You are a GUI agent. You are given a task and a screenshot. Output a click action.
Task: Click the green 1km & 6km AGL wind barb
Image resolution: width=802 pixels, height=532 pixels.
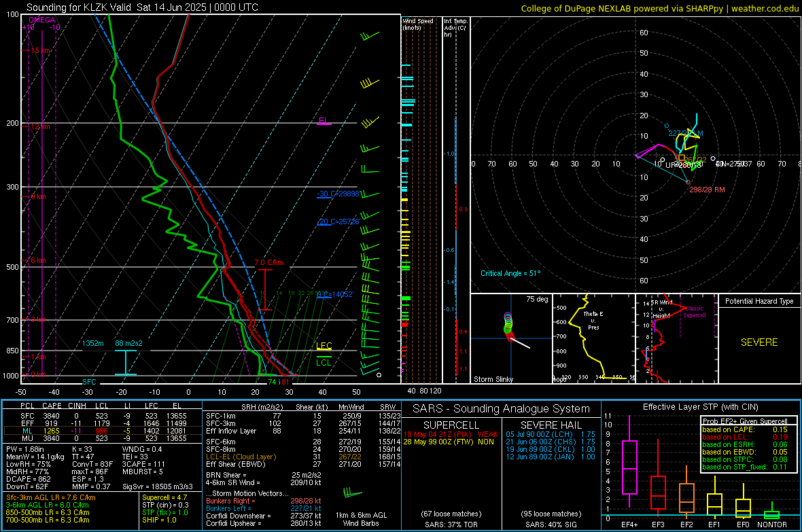353,493
